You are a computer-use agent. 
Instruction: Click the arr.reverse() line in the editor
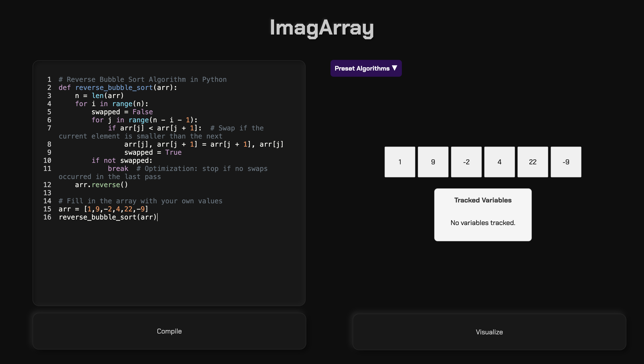tap(101, 185)
